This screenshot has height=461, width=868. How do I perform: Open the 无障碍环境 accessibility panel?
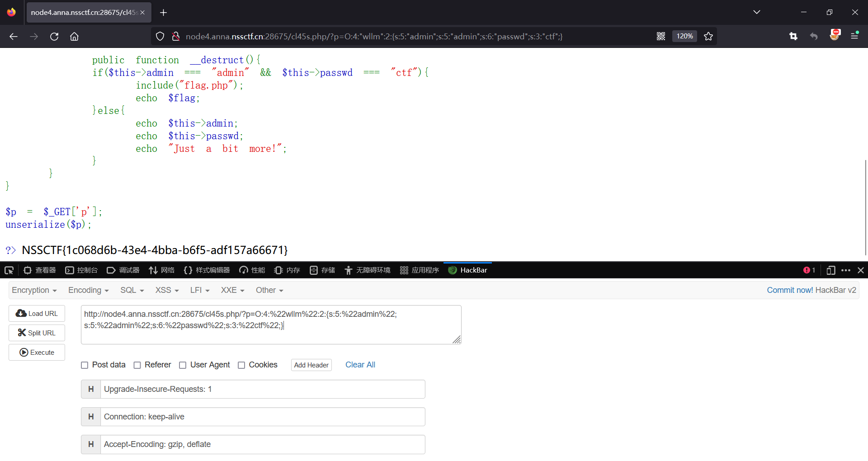(368, 270)
